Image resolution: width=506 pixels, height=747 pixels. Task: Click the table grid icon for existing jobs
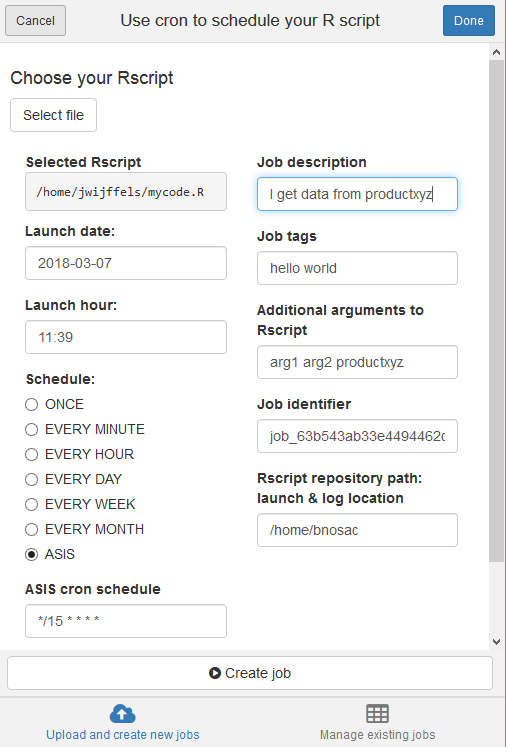[x=377, y=714]
